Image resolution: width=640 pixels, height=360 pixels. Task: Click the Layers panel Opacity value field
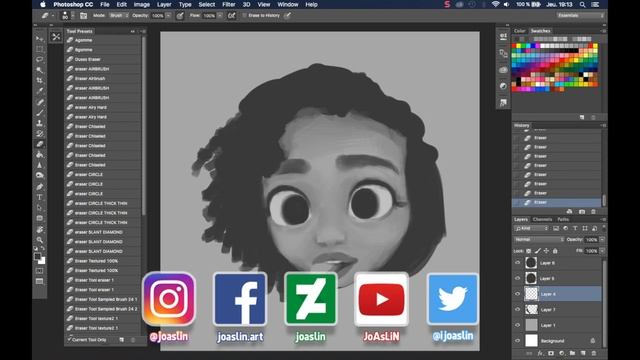point(591,240)
